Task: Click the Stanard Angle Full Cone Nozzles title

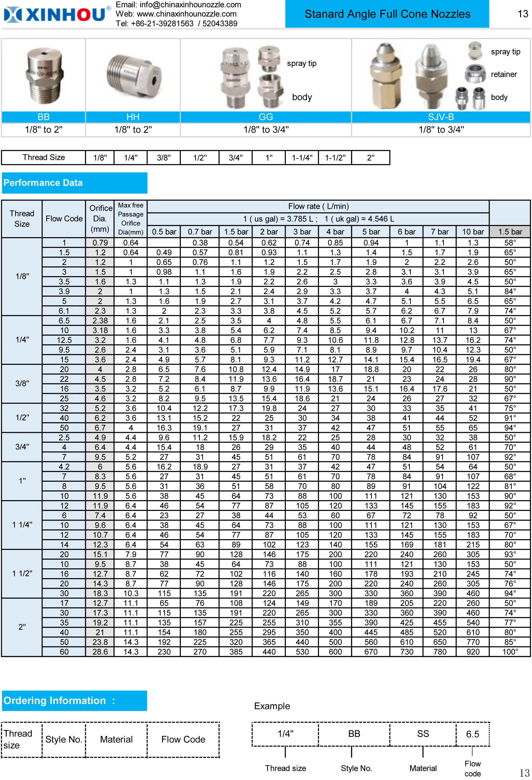Action: coord(387,14)
